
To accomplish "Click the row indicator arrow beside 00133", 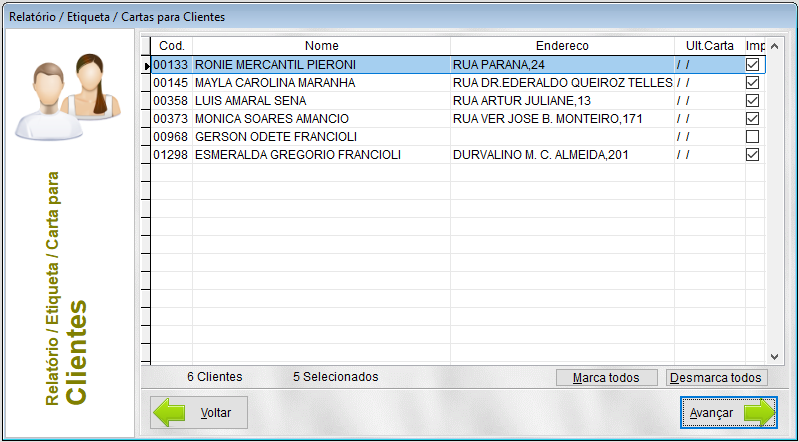I will point(147,66).
